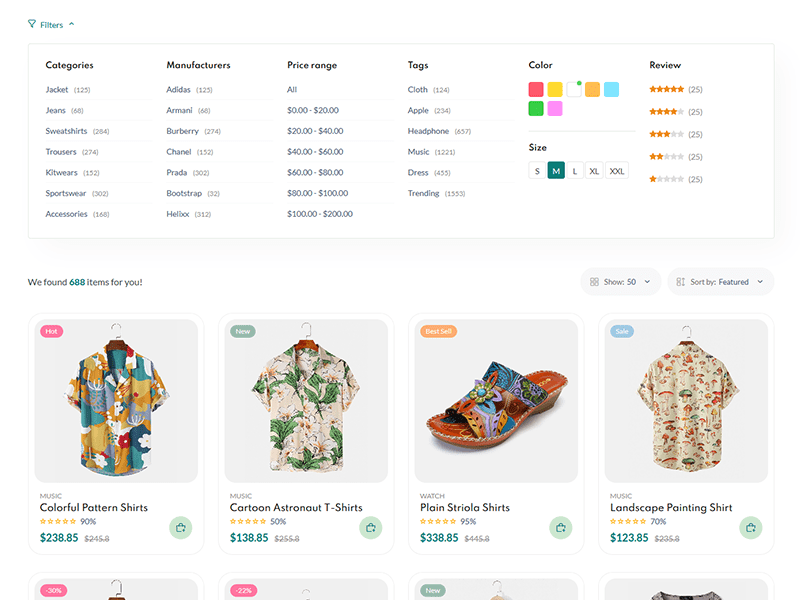
Task: Add Cartoon Astronaut T-Shirts to cart
Action: pyautogui.click(x=370, y=527)
